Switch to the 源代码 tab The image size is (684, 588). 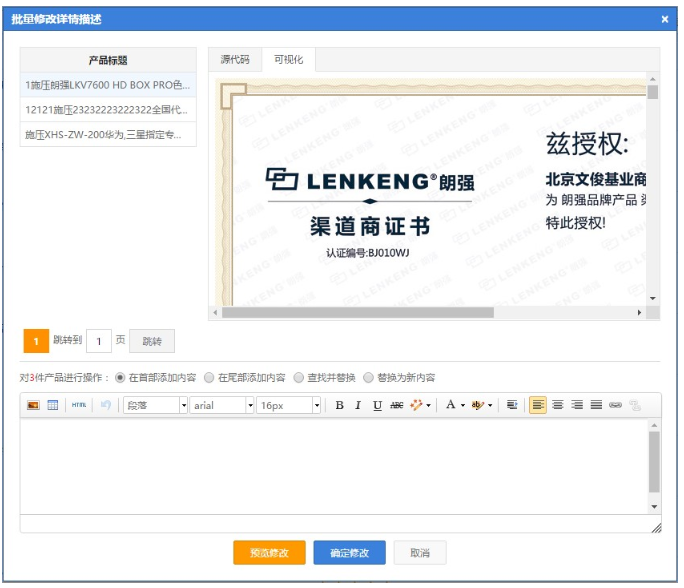(235, 60)
